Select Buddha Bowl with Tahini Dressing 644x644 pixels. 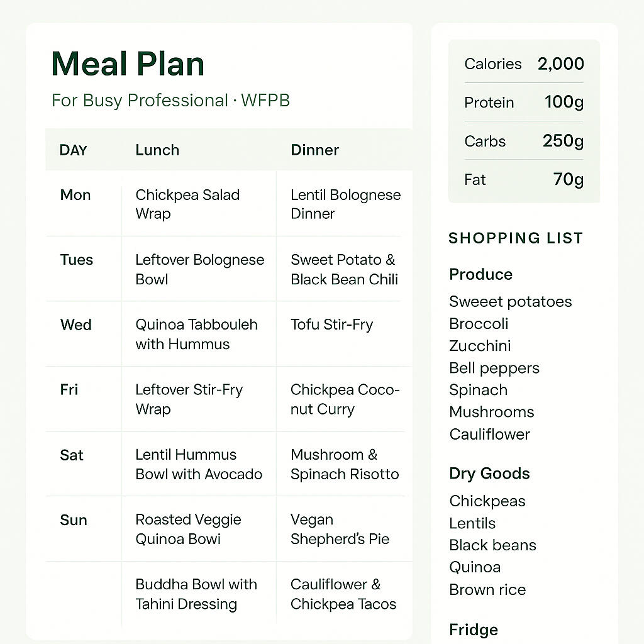[x=196, y=594]
